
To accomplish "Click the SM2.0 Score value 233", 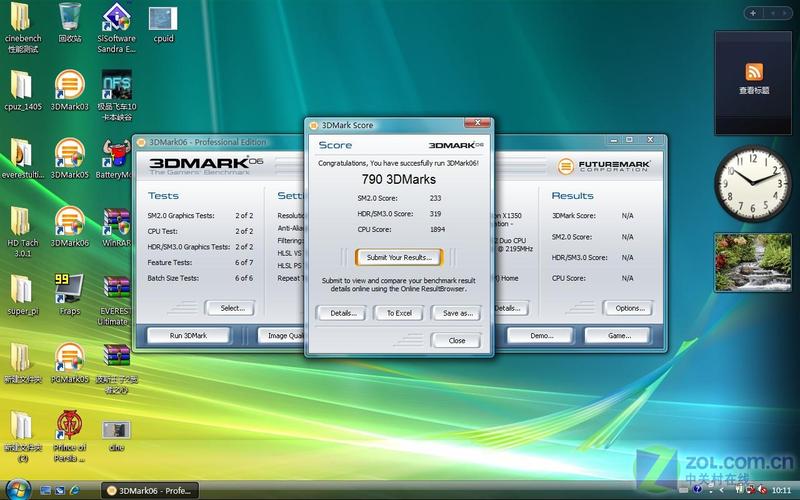I will [x=435, y=198].
